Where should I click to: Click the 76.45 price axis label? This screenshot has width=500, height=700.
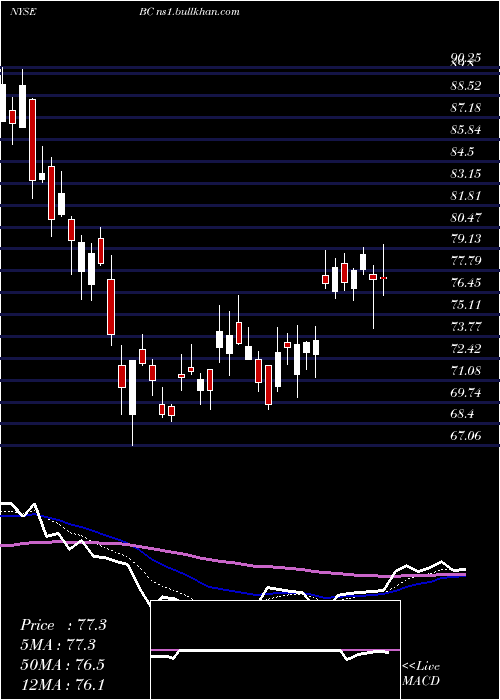[x=466, y=283]
